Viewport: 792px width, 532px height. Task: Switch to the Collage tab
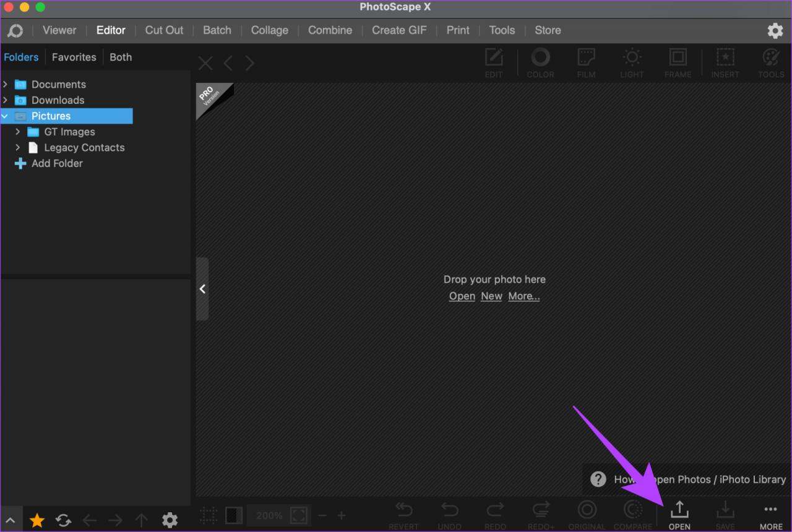tap(269, 30)
